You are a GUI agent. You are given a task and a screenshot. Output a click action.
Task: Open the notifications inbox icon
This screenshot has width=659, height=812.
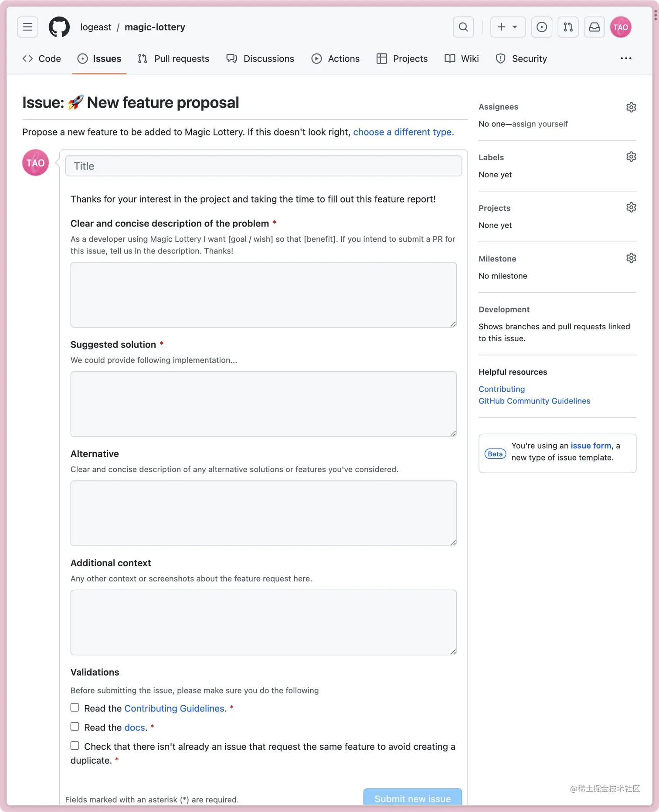click(594, 27)
